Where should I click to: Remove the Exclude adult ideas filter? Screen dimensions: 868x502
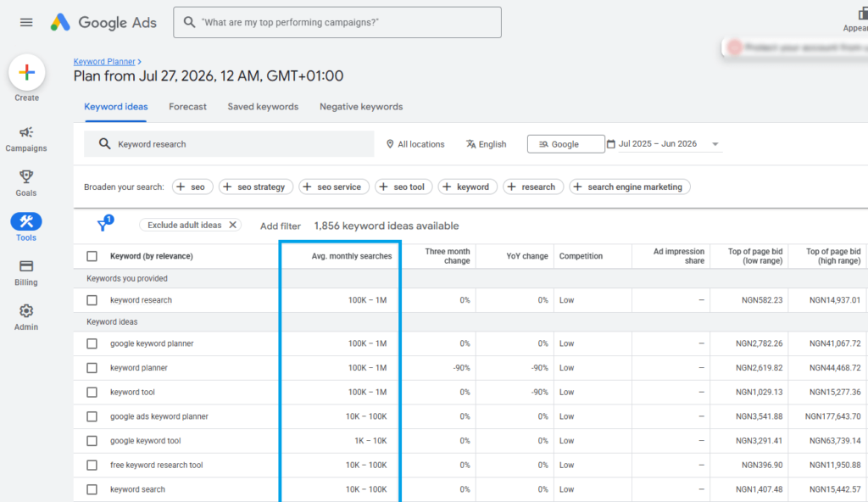click(x=233, y=225)
